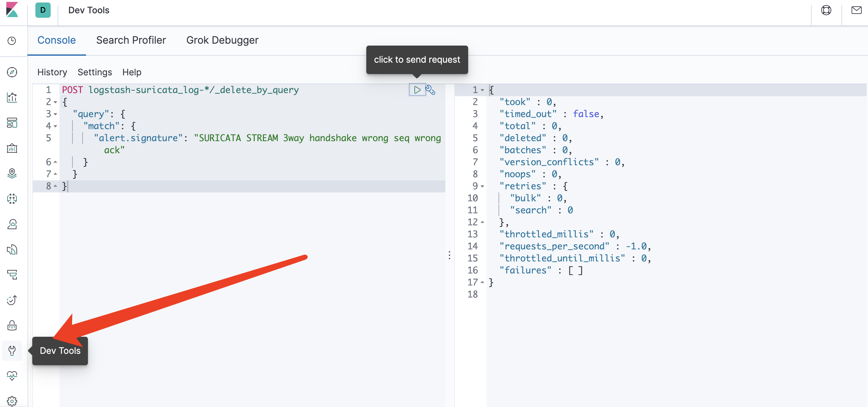Open Dashboard icon in sidebar
This screenshot has height=407, width=868.
click(12, 123)
